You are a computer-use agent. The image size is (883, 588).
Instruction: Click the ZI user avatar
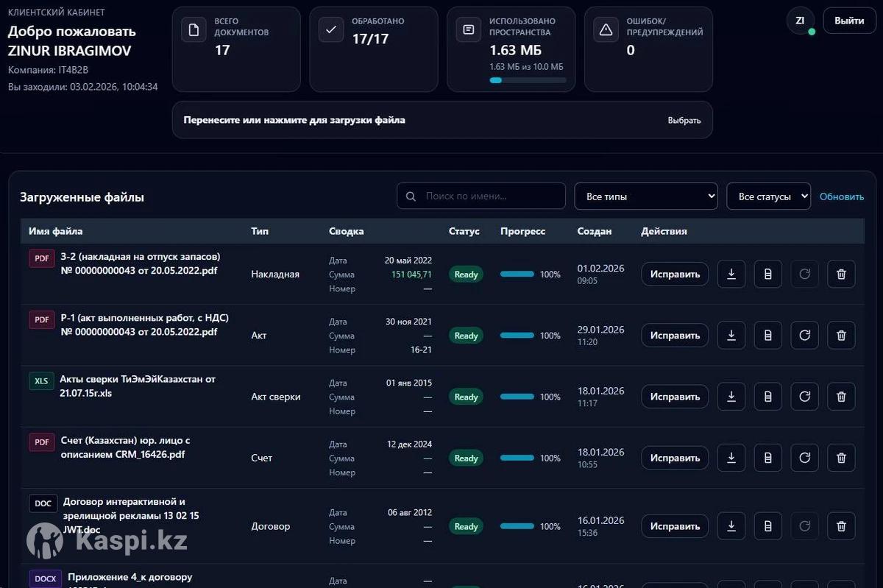(x=800, y=21)
